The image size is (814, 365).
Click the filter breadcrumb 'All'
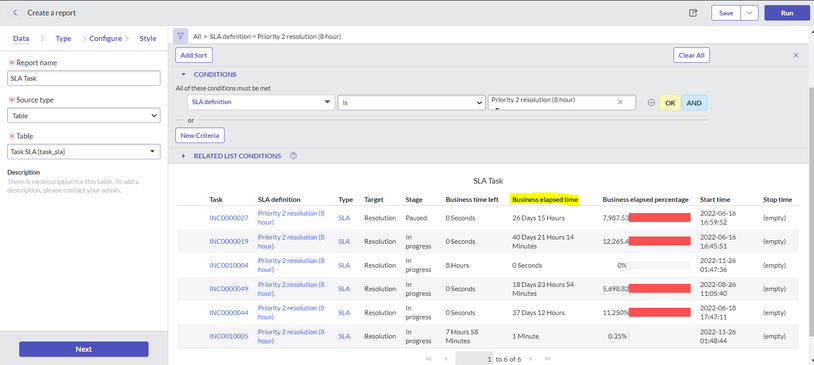point(197,37)
